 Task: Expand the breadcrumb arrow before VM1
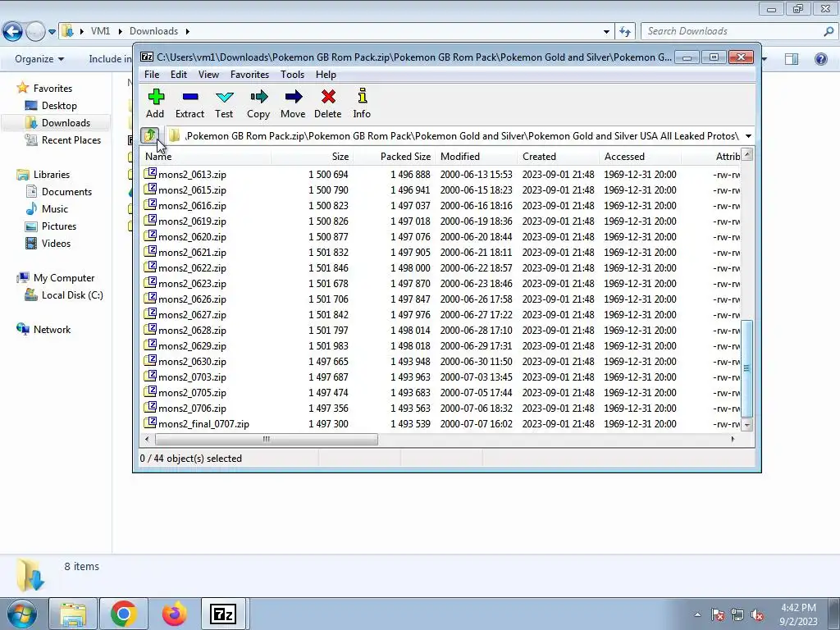pyautogui.click(x=81, y=32)
